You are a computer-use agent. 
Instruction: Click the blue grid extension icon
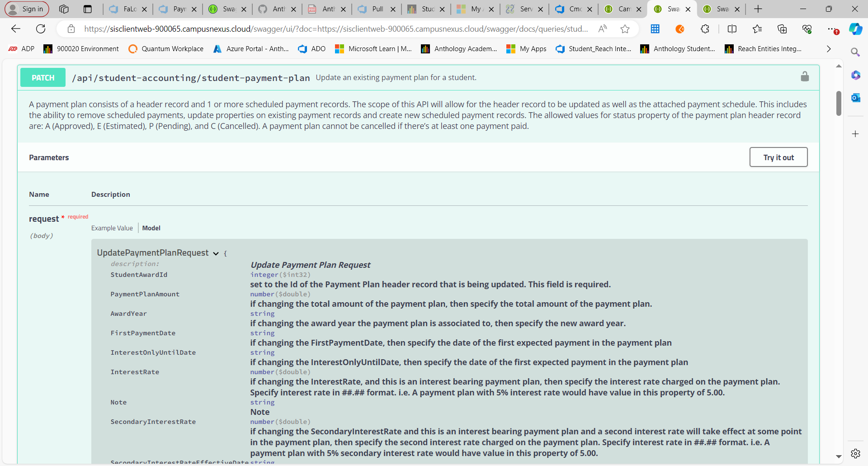pos(655,29)
